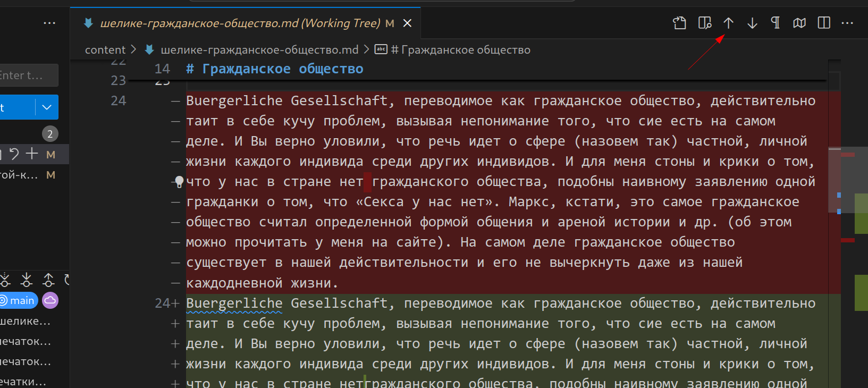Go to previous change with up arrow

click(728, 23)
